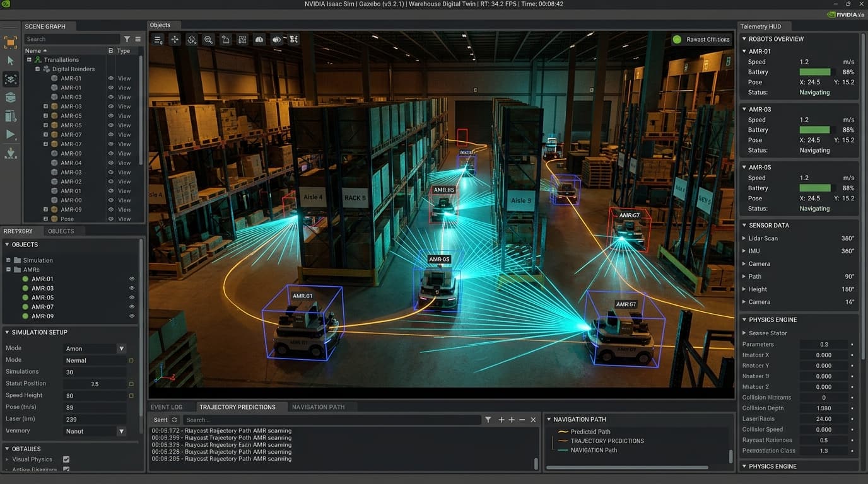Click the Ravast Collisions button in viewport
This screenshot has width=868, height=484.
tap(701, 40)
